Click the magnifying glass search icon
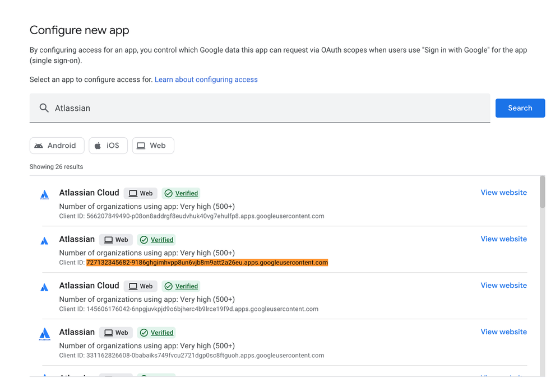 (x=44, y=108)
